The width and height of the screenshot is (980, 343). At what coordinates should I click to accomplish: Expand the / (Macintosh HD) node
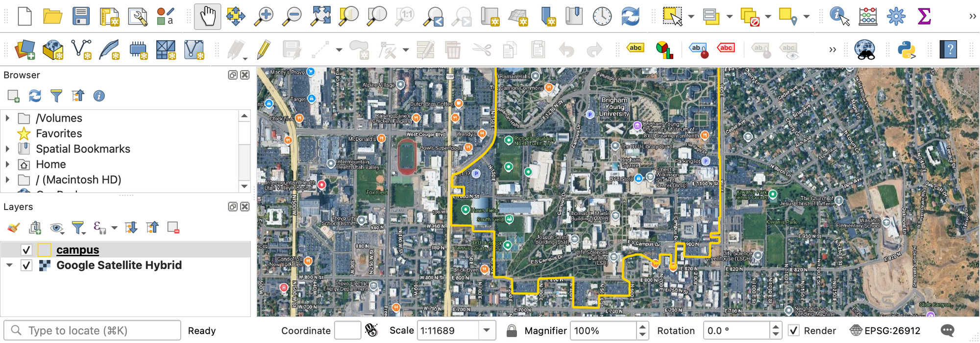pos(7,180)
